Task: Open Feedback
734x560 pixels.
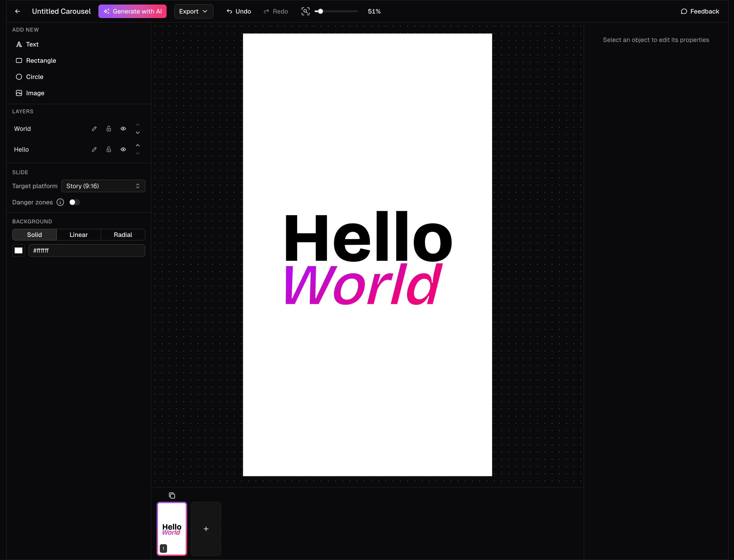Action: tap(699, 11)
